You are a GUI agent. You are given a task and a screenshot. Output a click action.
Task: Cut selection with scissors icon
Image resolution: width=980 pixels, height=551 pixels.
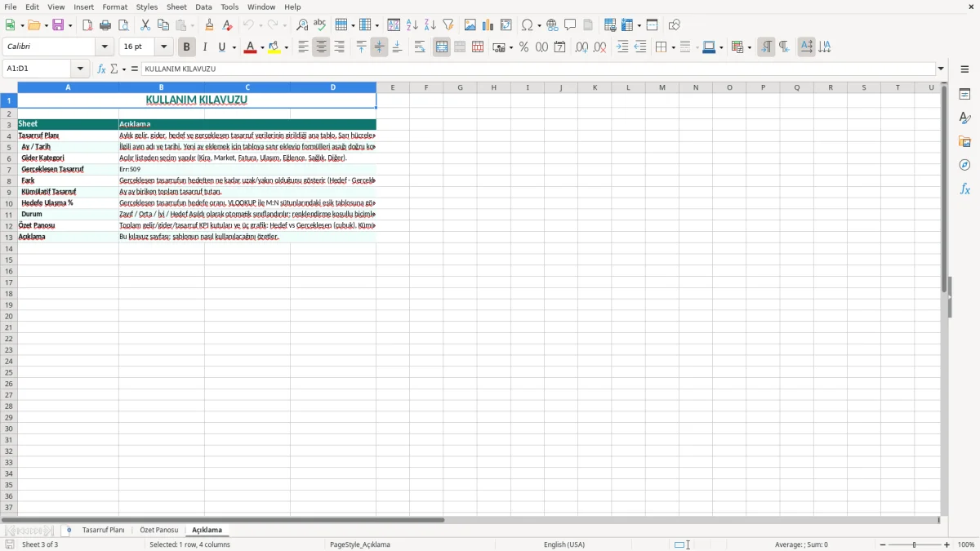(145, 25)
